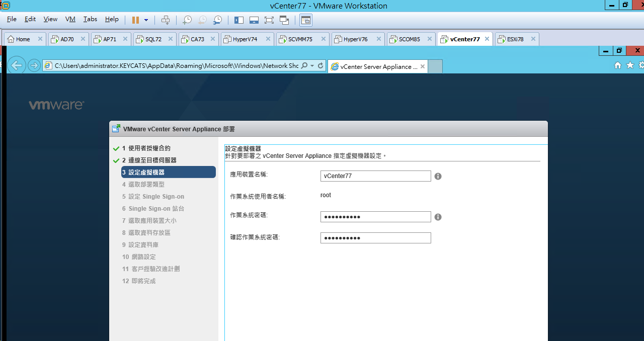Open the power options dropdown arrow beside pause

click(146, 20)
